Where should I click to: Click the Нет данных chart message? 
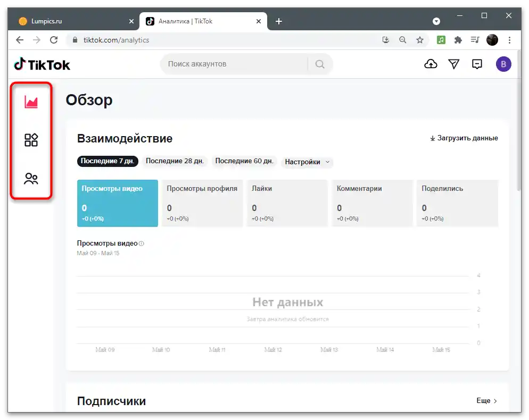[288, 303]
